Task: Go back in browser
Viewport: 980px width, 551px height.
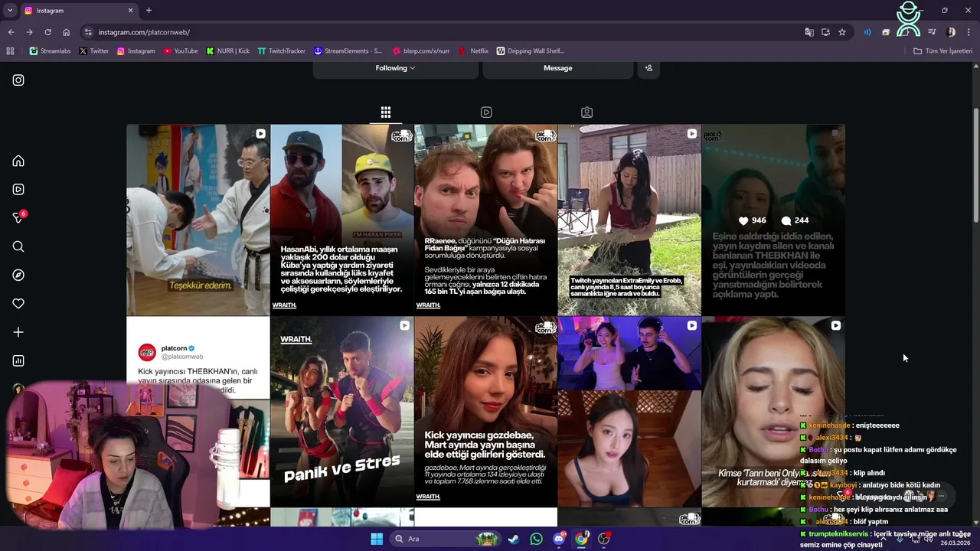Action: pos(11,32)
